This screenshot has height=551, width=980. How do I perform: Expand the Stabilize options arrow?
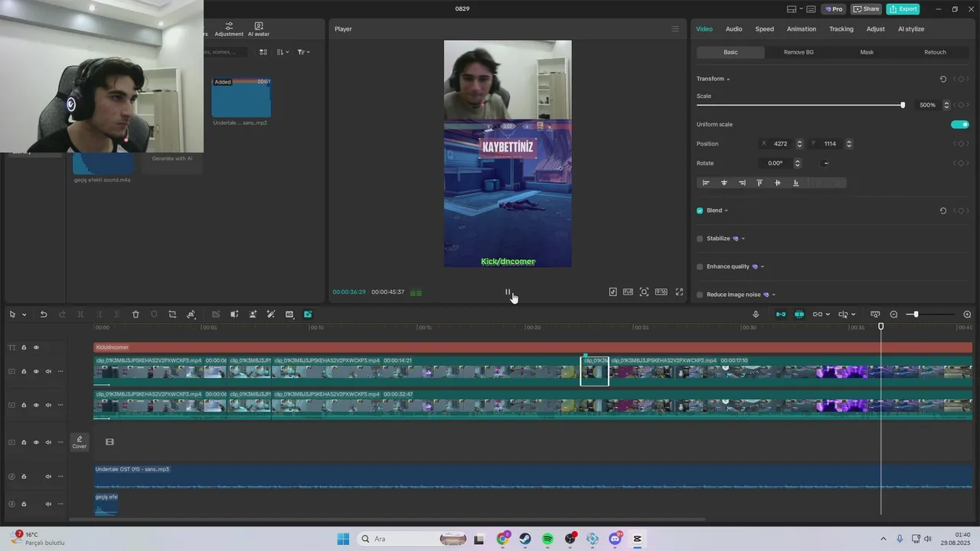click(743, 239)
